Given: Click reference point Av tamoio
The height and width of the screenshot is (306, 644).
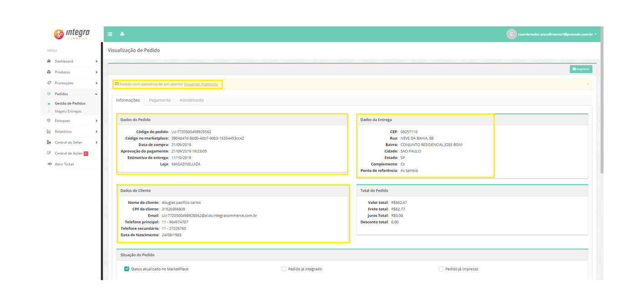Looking at the screenshot, I should click(x=409, y=170).
